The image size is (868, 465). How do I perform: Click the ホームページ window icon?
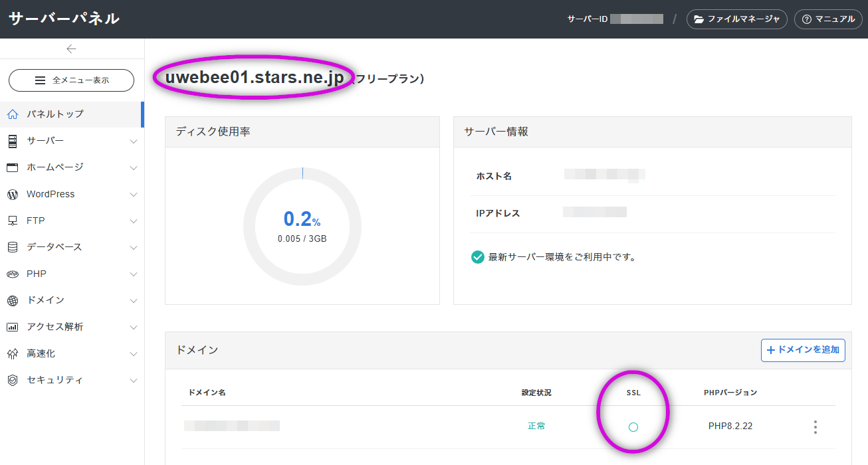pos(12,167)
